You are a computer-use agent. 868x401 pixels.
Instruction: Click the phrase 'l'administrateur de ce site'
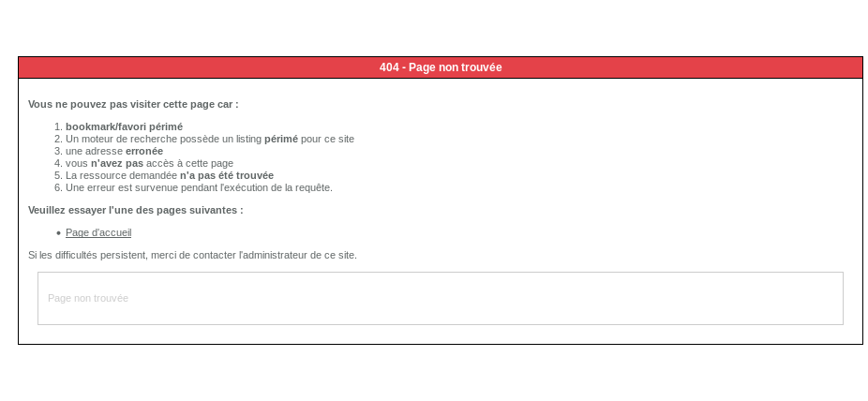pyautogui.click(x=298, y=255)
